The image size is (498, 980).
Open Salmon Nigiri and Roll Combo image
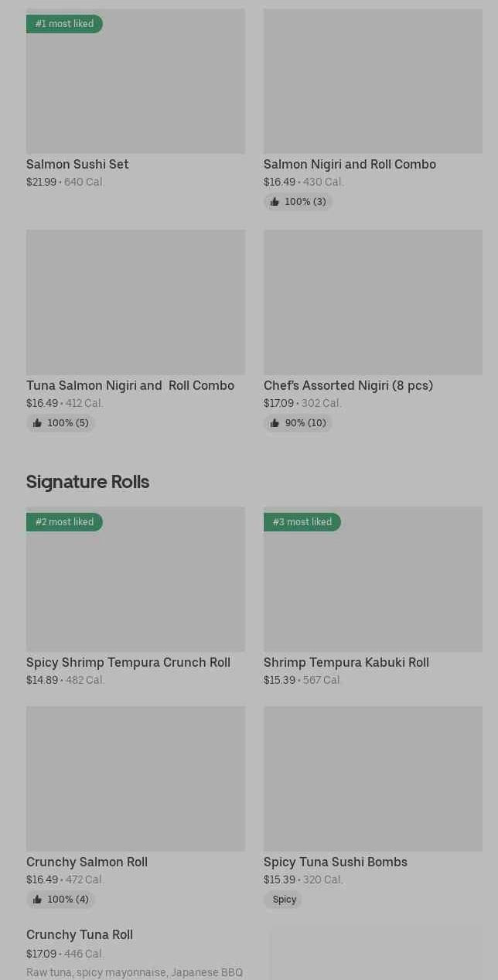373,81
